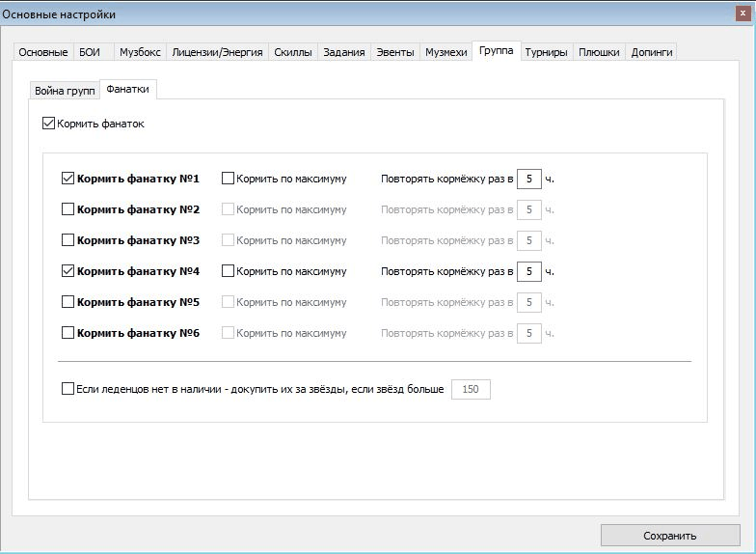Switch to the Эвенты tab
Screen dimensions: 756x554
click(395, 52)
